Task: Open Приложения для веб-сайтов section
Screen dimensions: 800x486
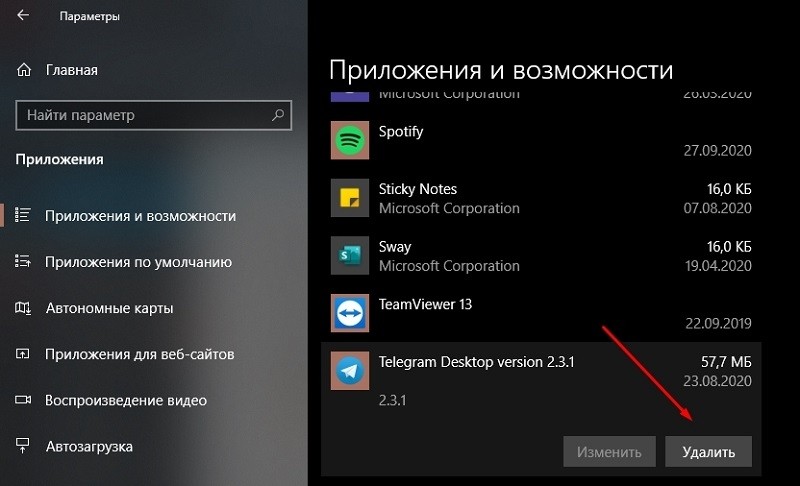Action: pos(139,354)
